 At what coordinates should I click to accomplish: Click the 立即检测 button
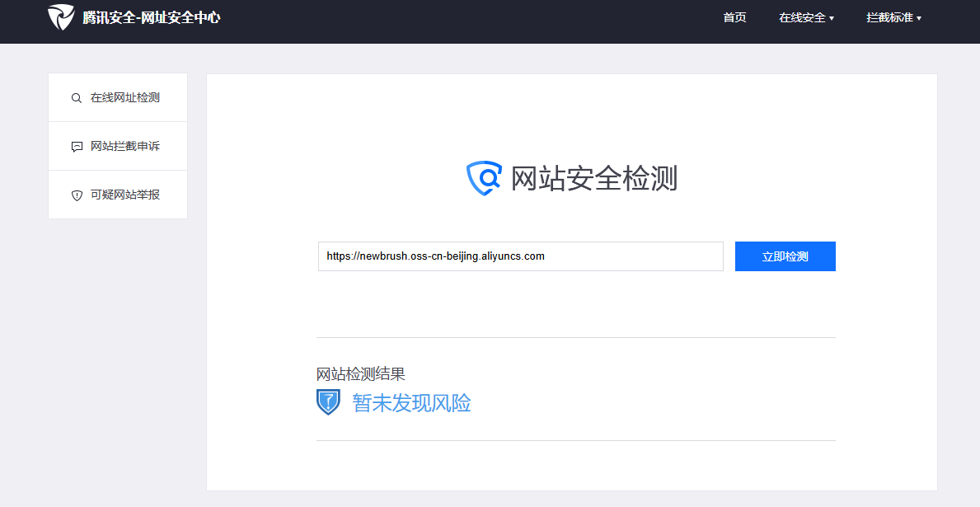[785, 256]
